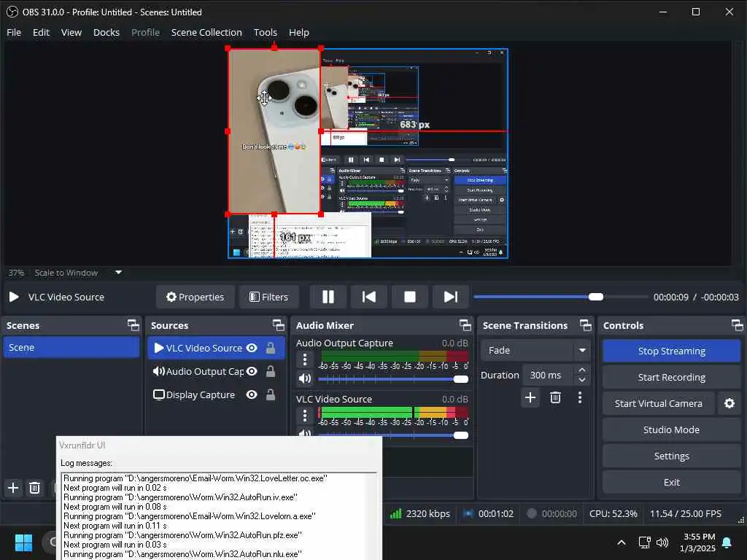
Task: Add a new scene with plus icon
Action: [x=13, y=488]
